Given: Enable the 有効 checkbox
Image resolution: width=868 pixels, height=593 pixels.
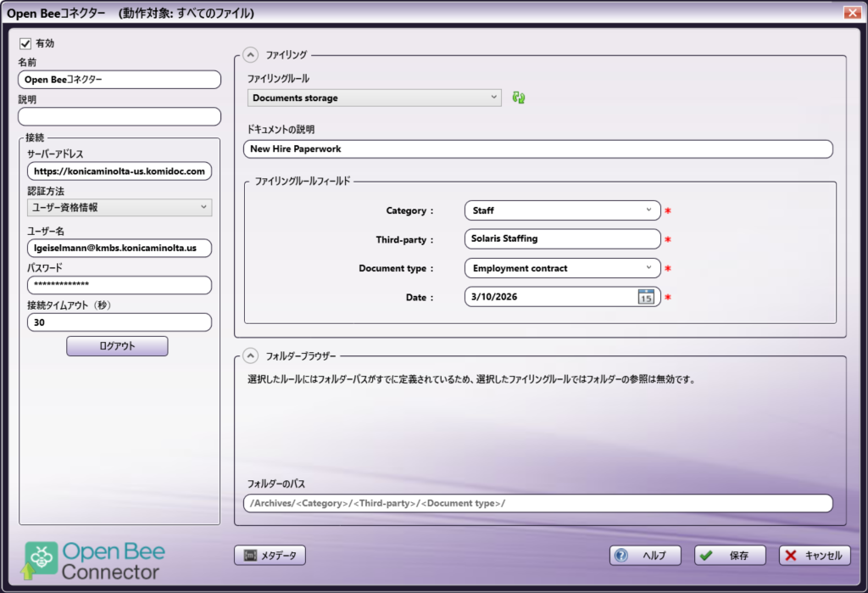Looking at the screenshot, I should tap(25, 43).
